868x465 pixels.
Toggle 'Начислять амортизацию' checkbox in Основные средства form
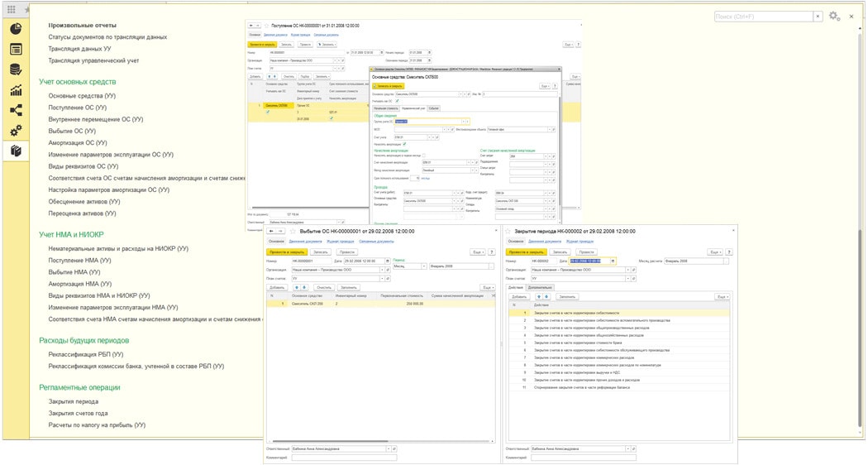[405, 144]
